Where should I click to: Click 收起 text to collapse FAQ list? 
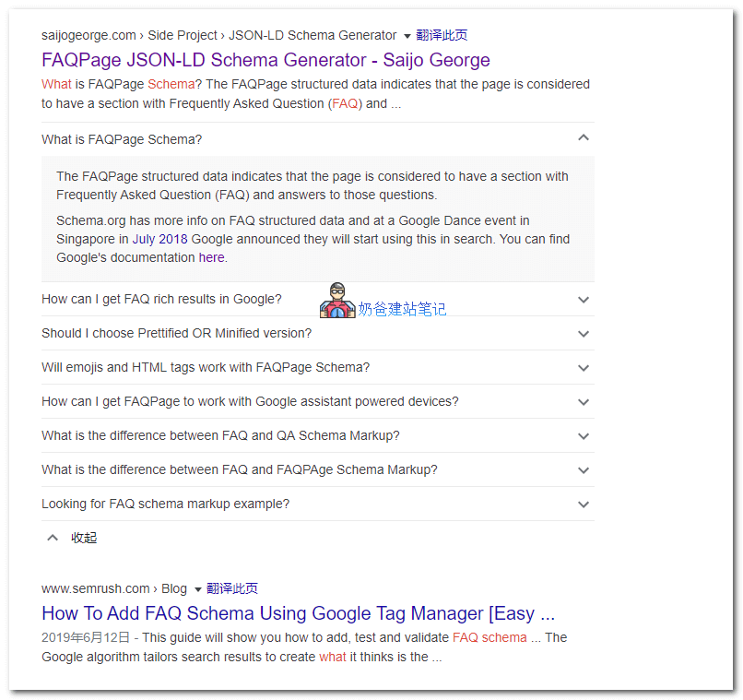coord(84,538)
